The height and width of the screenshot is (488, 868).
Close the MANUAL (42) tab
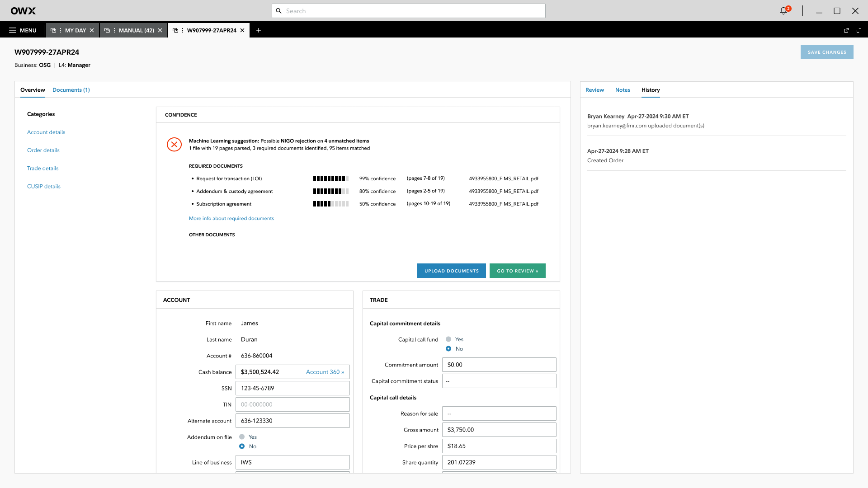[160, 30]
